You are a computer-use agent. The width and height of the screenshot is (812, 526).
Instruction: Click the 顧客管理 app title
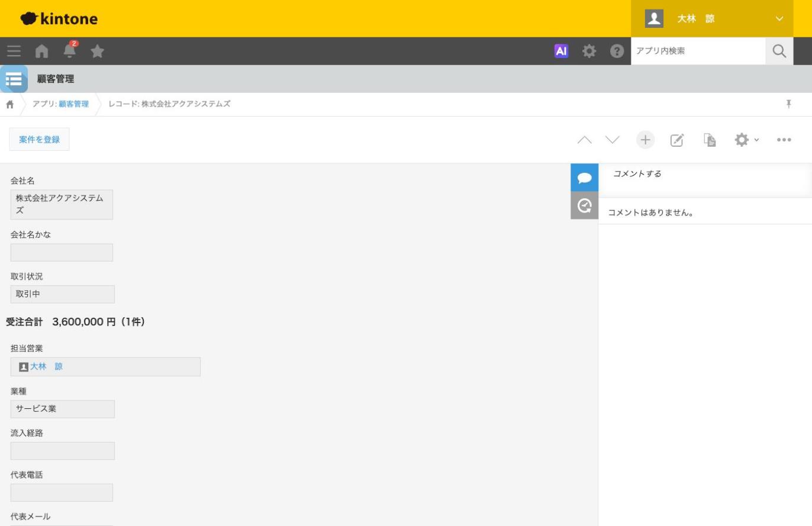[56, 79]
